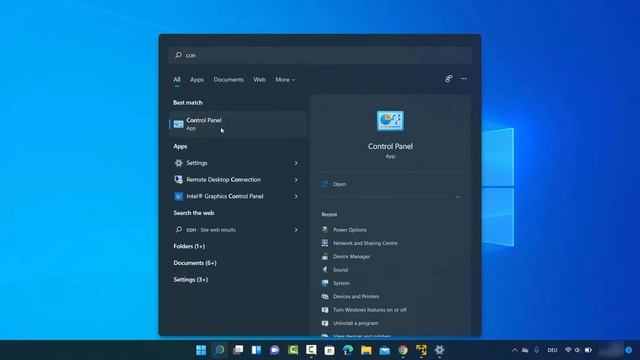Expand Documents (6+) results
Screen dimensions: 640x360
195,263
